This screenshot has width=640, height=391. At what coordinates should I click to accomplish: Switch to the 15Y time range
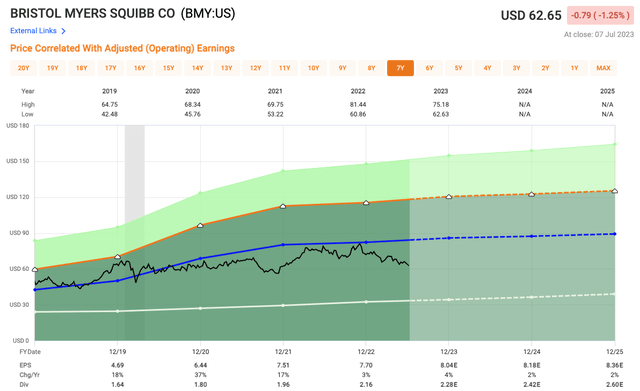169,68
